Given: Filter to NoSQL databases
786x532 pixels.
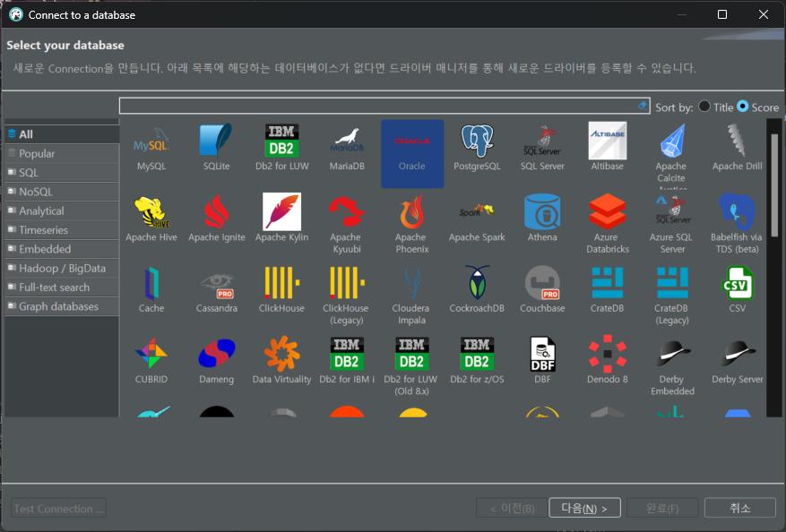Looking at the screenshot, I should (x=62, y=192).
